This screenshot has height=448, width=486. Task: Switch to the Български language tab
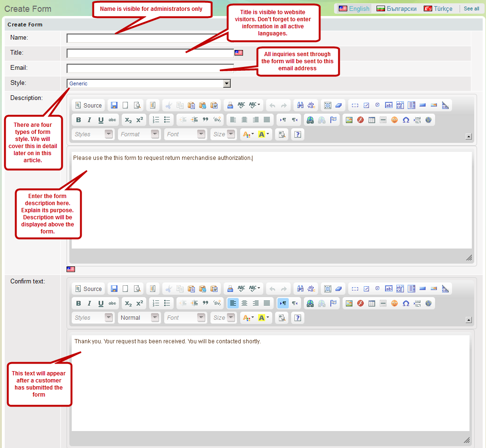(x=396, y=8)
